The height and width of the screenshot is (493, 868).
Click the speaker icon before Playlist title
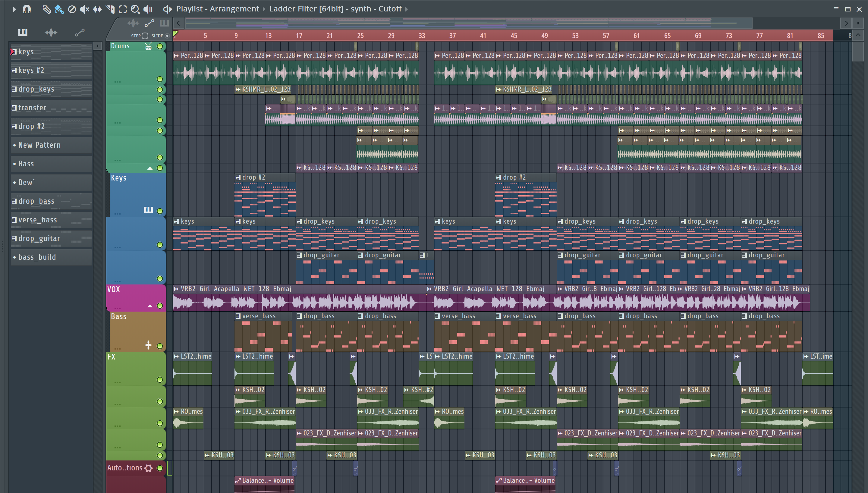167,9
